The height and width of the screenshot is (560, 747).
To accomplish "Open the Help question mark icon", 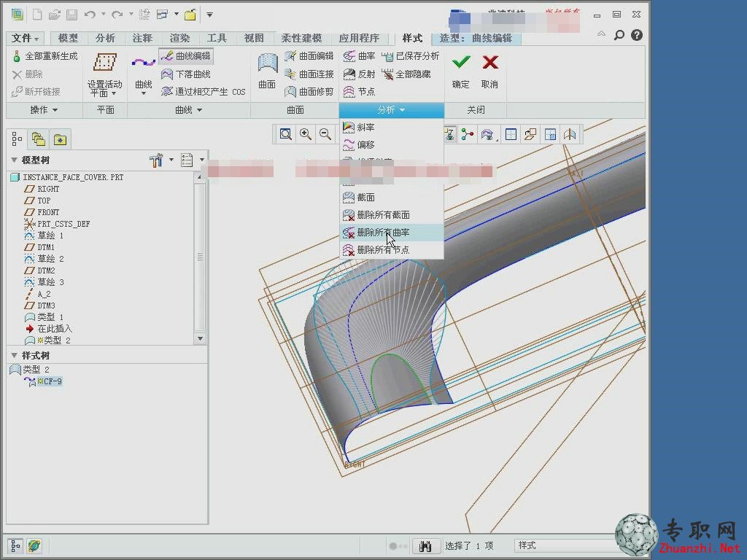I will [x=636, y=35].
